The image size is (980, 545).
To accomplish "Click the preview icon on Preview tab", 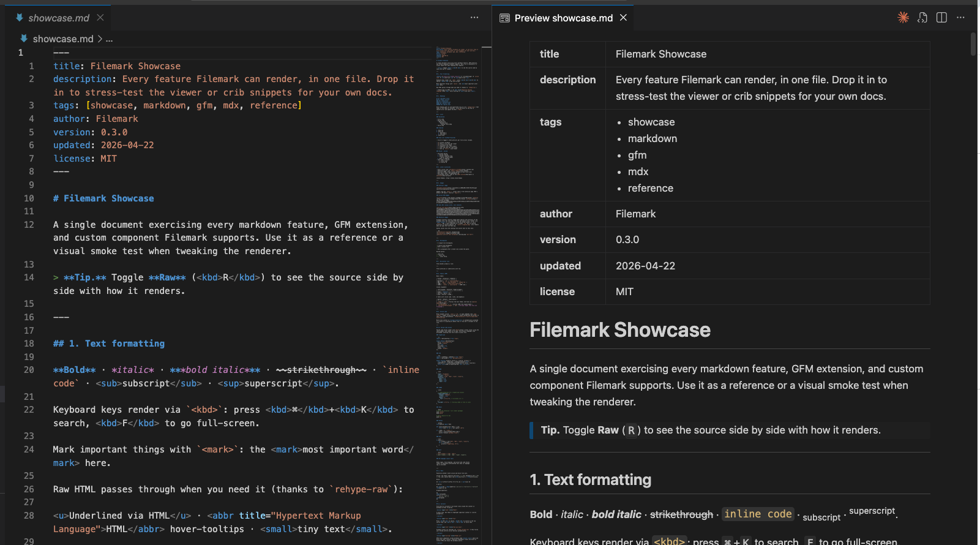I will (x=504, y=18).
